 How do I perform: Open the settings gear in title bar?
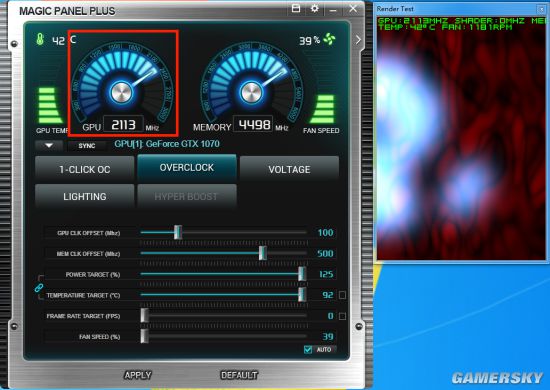315,8
